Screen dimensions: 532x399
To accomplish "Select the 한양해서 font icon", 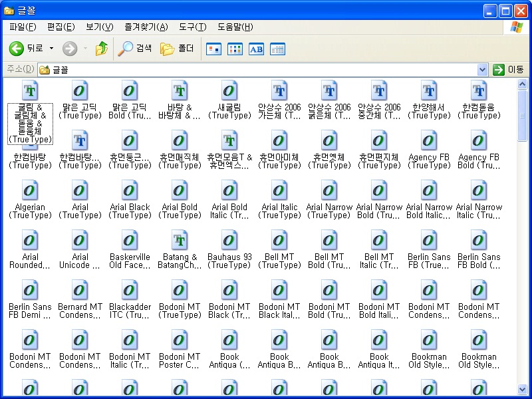I will pos(429,90).
